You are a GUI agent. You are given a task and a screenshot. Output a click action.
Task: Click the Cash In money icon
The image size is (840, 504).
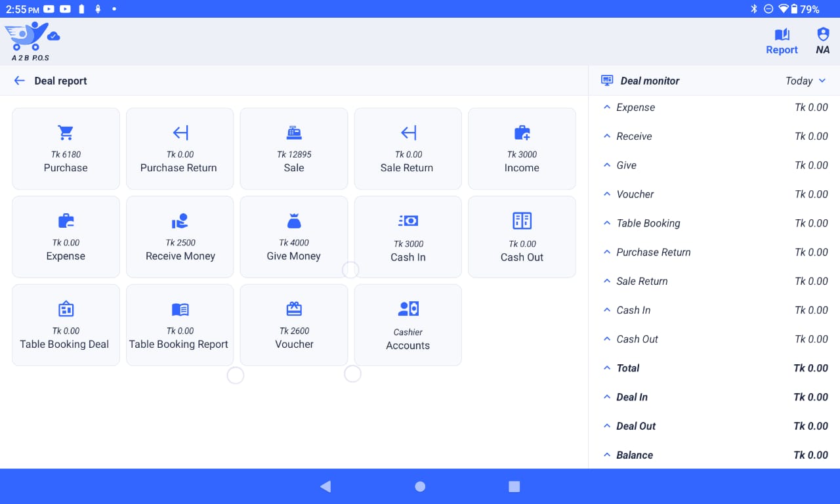coord(408,220)
